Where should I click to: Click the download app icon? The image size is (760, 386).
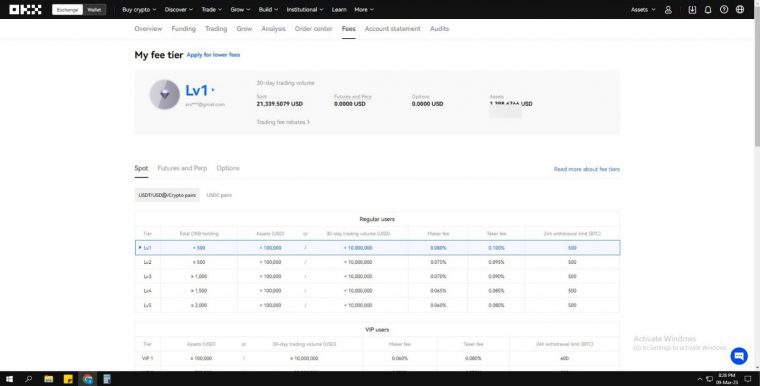tap(692, 10)
